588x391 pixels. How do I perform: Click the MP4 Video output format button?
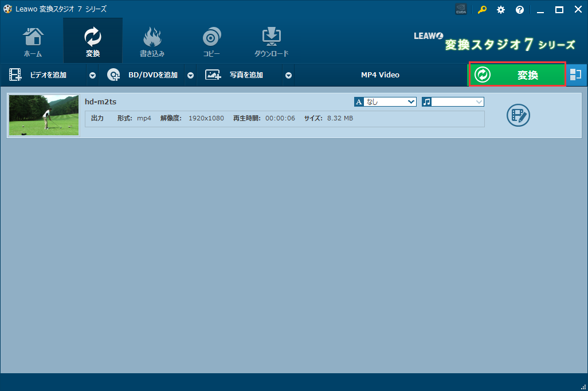click(x=380, y=75)
